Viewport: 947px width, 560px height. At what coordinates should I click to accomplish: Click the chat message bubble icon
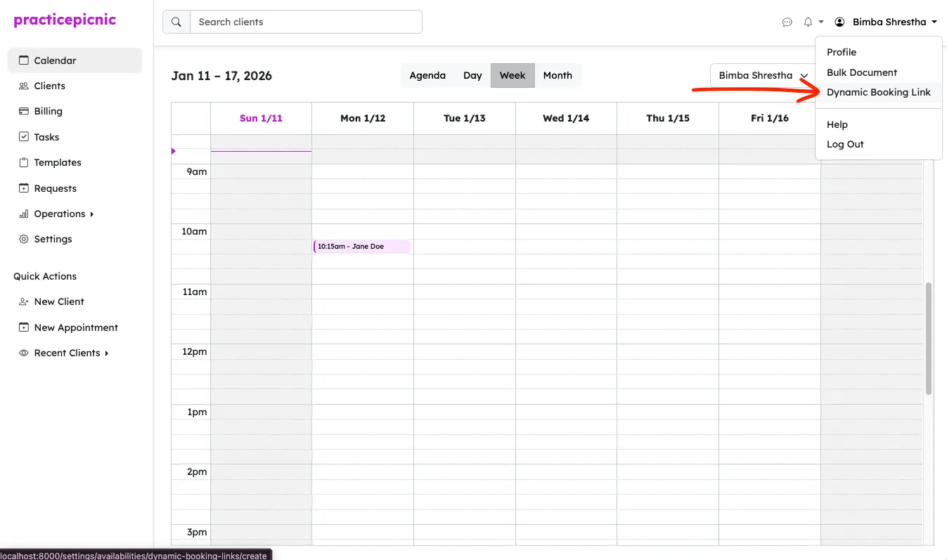click(x=787, y=22)
